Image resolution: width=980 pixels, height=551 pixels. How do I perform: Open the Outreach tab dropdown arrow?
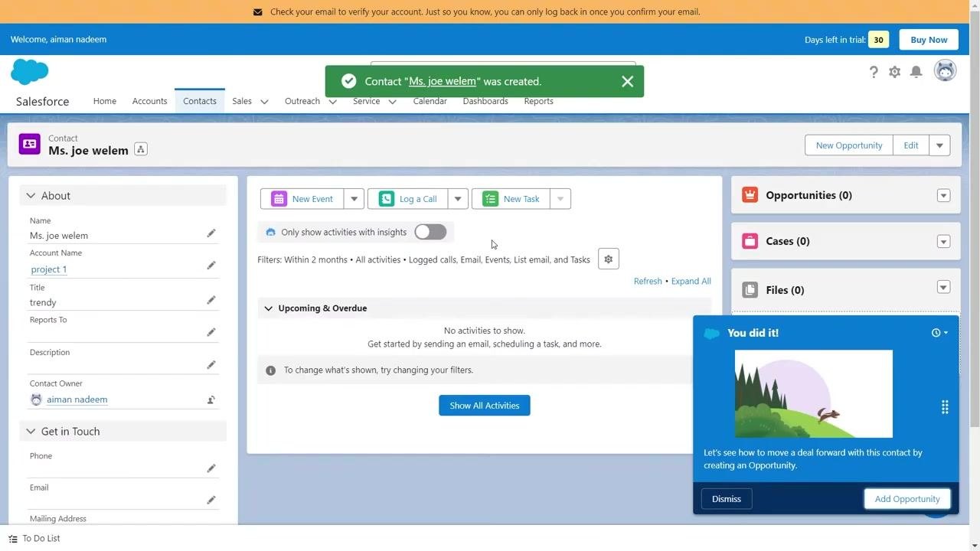(332, 102)
